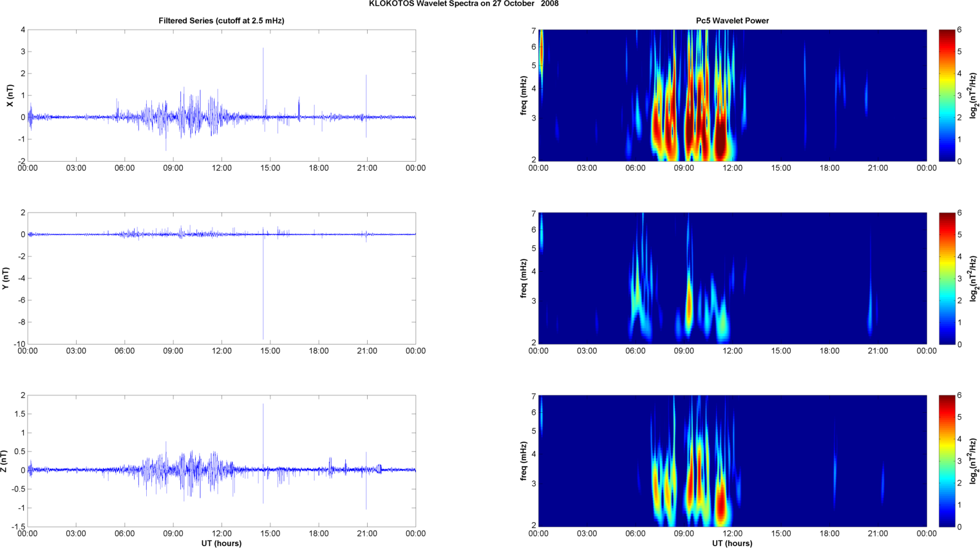980x548 pixels.
Task: Click the 06:00 tick label under the middle spectrogram
Action: tap(636, 351)
